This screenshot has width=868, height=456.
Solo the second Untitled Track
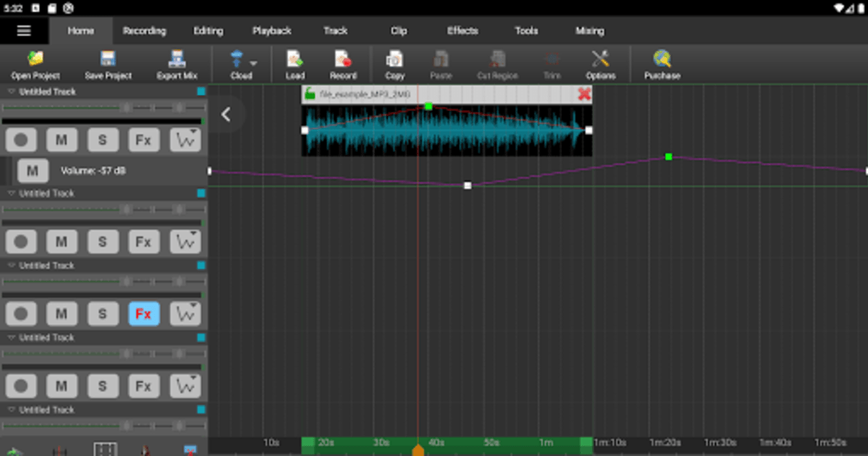[x=102, y=241]
